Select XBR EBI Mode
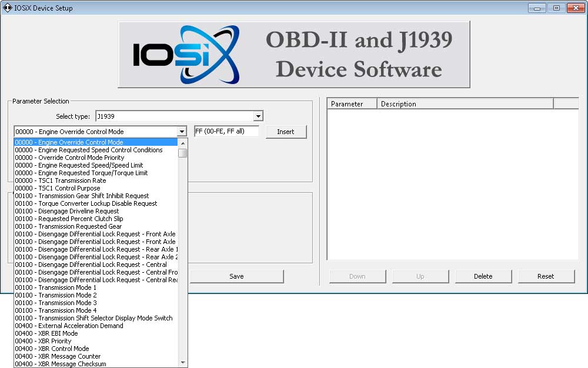This screenshot has height=368, width=588. (96, 333)
